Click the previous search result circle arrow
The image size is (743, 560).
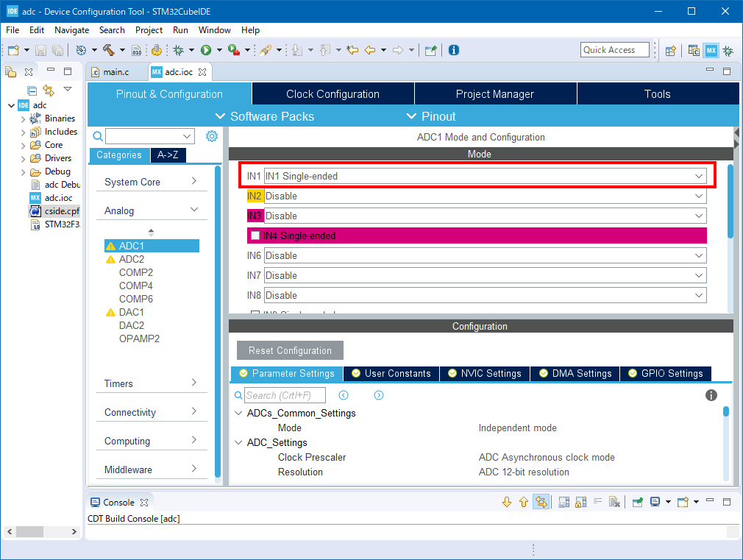pos(344,395)
